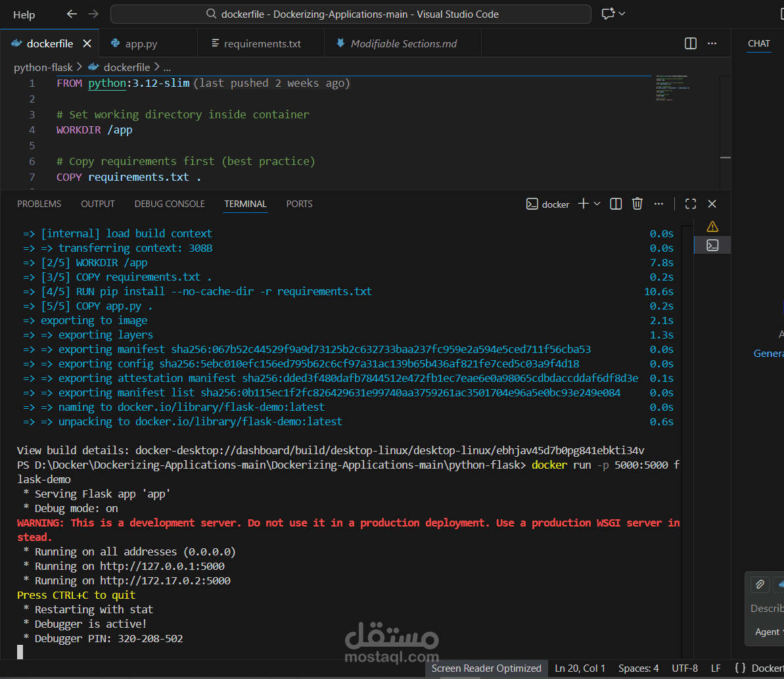784x679 pixels.
Task: Open the OUTPUT panel tab
Action: pyautogui.click(x=97, y=204)
